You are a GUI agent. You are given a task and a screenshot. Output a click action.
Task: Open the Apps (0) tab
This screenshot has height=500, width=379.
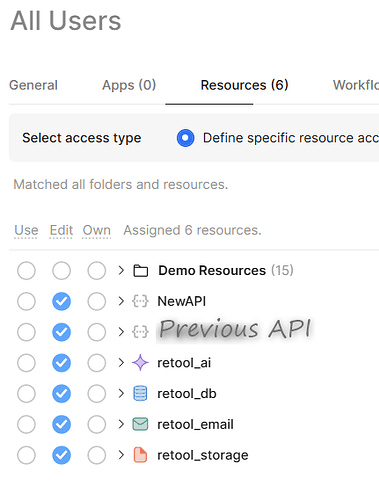click(129, 85)
